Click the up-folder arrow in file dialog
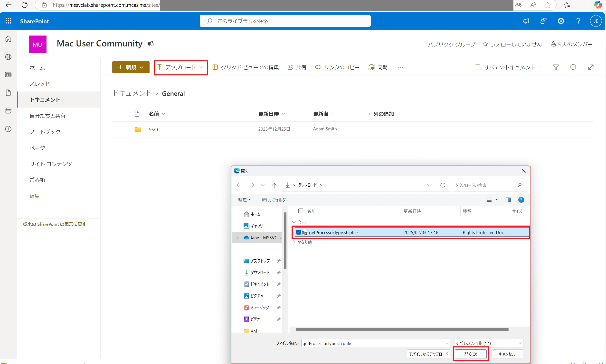 pos(274,185)
